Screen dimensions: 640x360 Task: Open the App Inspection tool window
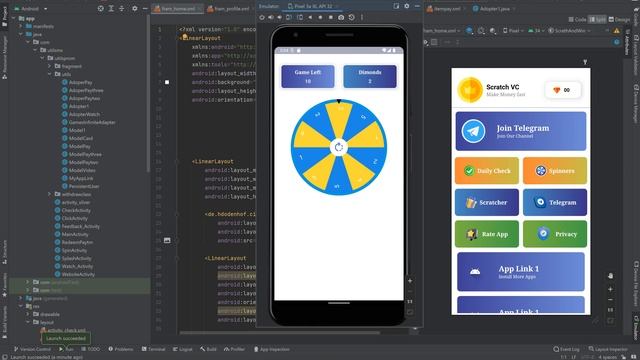272,349
